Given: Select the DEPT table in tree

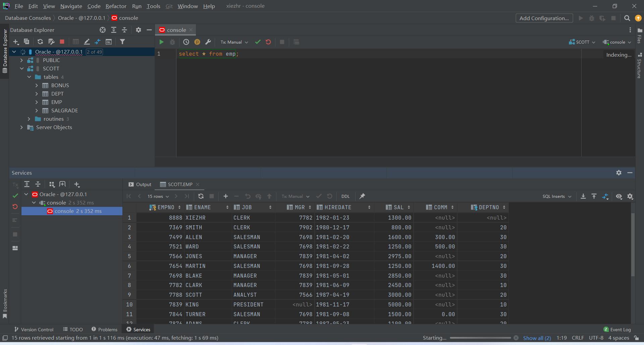Looking at the screenshot, I should (57, 94).
